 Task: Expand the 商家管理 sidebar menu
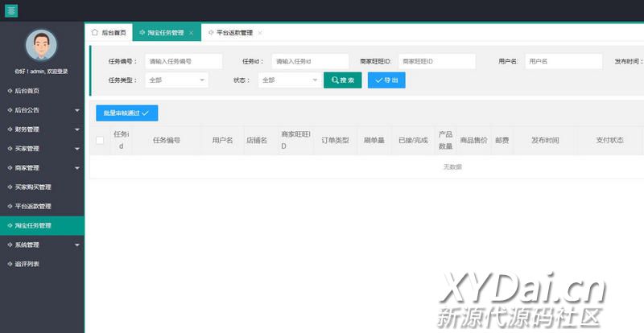coord(42,168)
